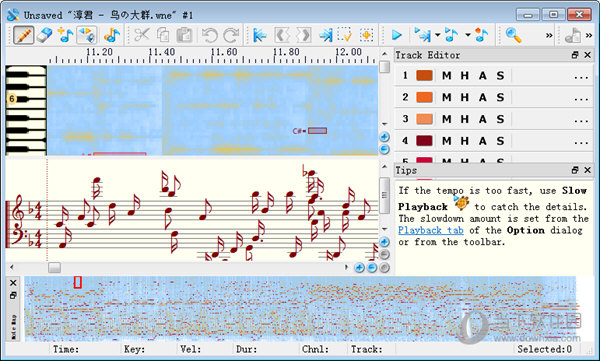Open the dropdown next to play-from-cursor
This screenshot has width=600, height=361.
437,35
